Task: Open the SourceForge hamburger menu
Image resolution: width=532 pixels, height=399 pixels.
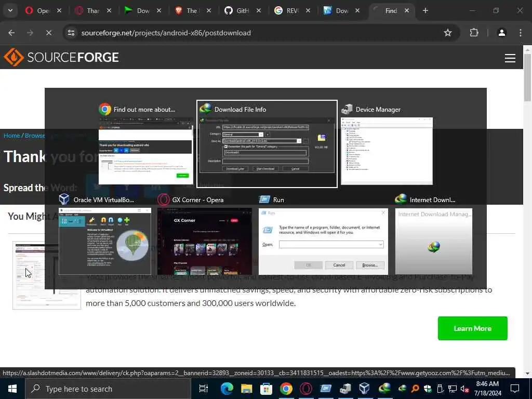Action: pyautogui.click(x=510, y=58)
